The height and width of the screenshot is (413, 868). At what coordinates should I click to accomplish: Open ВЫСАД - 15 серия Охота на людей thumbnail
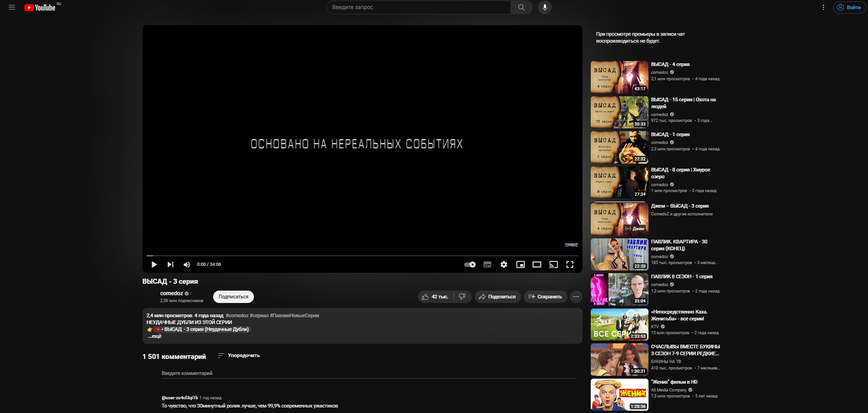pyautogui.click(x=619, y=112)
